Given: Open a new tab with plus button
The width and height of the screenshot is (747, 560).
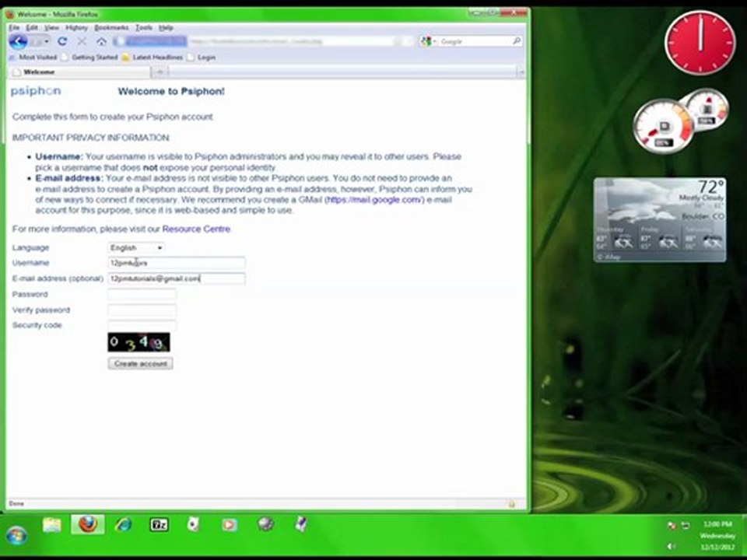Looking at the screenshot, I should [160, 72].
